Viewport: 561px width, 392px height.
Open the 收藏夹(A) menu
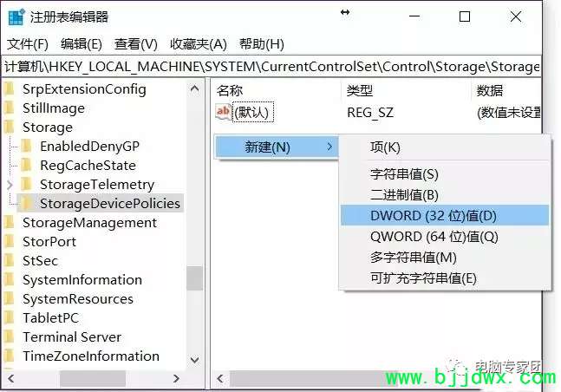(199, 44)
